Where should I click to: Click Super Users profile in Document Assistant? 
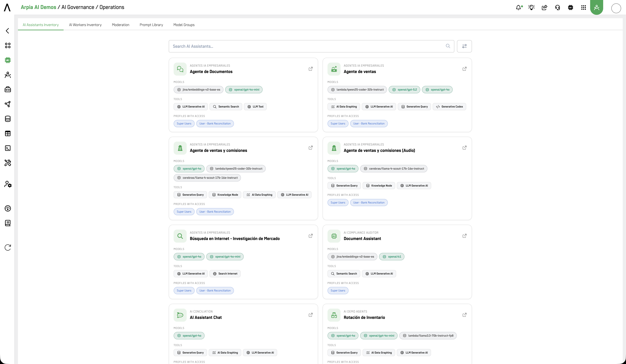click(x=338, y=291)
